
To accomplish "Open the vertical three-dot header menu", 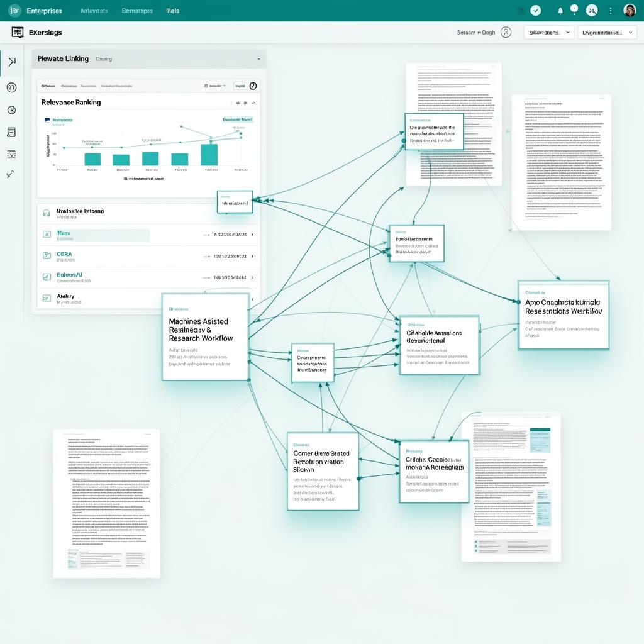I will click(x=611, y=11).
